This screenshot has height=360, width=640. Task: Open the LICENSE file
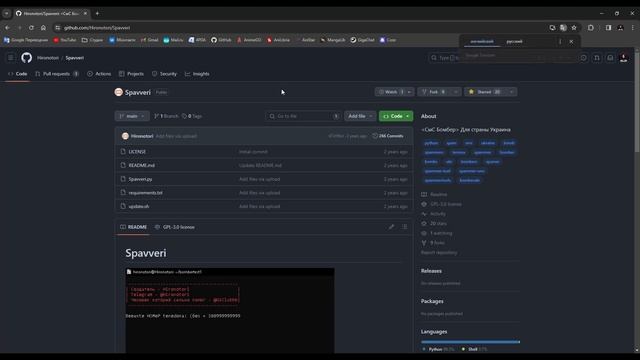(x=137, y=152)
